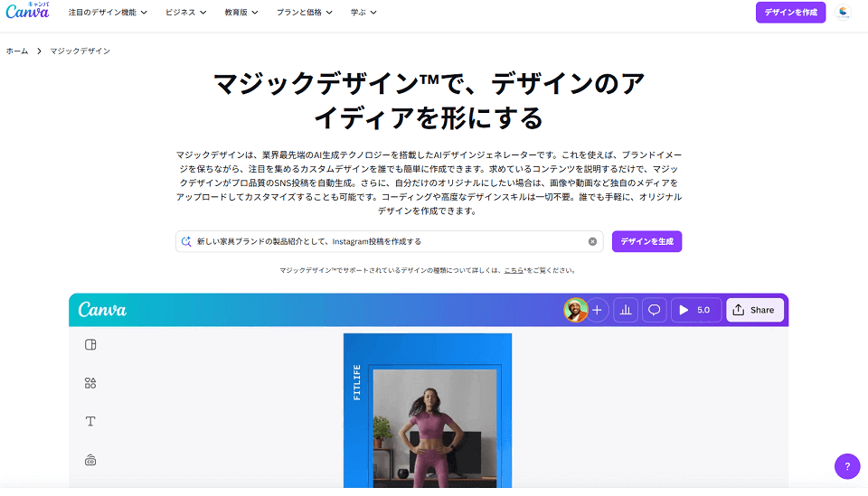Open the templates layout panel icon
The image size is (868, 496).
coord(90,345)
